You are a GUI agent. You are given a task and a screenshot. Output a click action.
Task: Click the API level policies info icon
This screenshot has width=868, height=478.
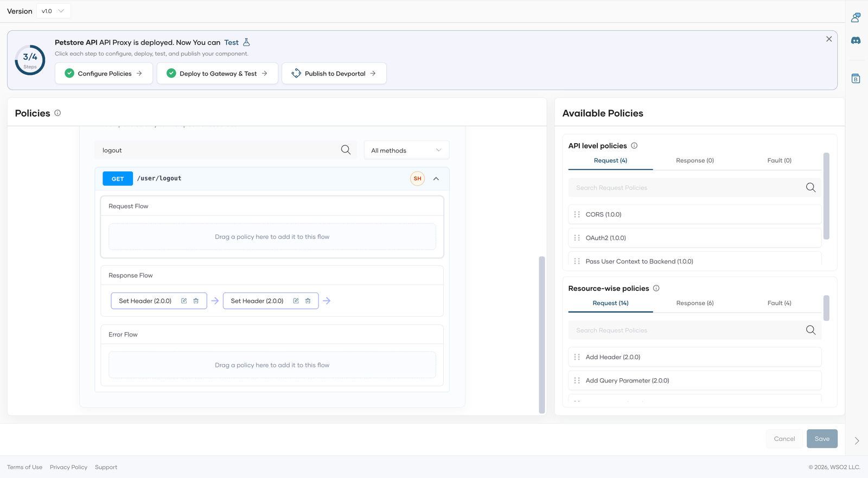pos(634,145)
